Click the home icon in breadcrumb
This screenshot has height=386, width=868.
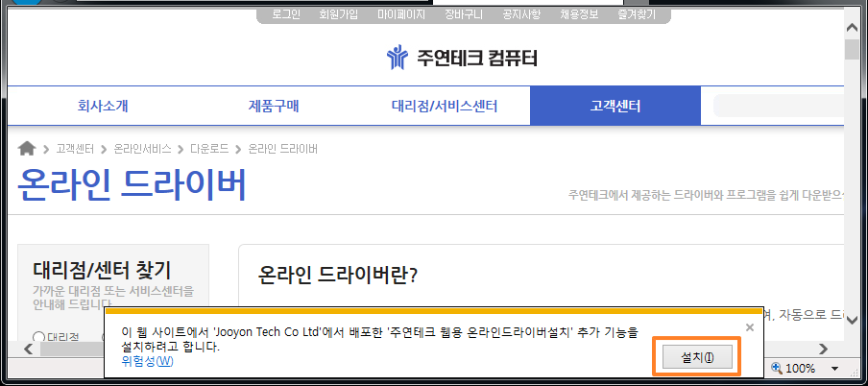[27, 149]
